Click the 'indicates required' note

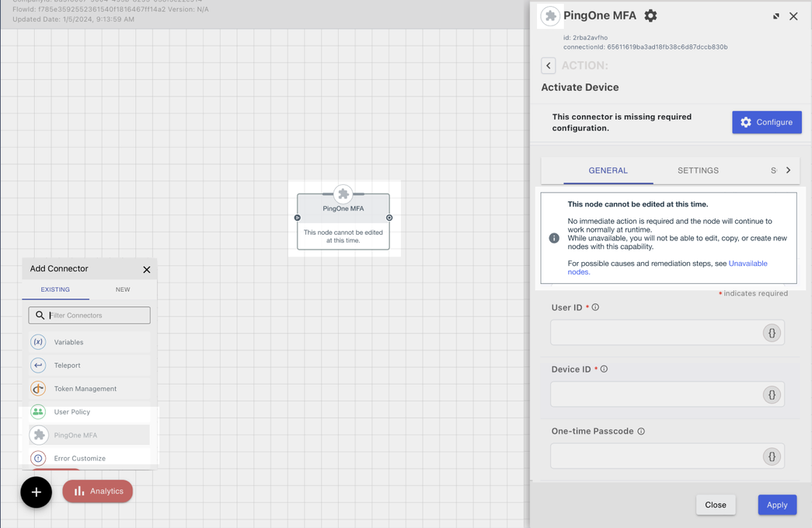click(x=754, y=293)
